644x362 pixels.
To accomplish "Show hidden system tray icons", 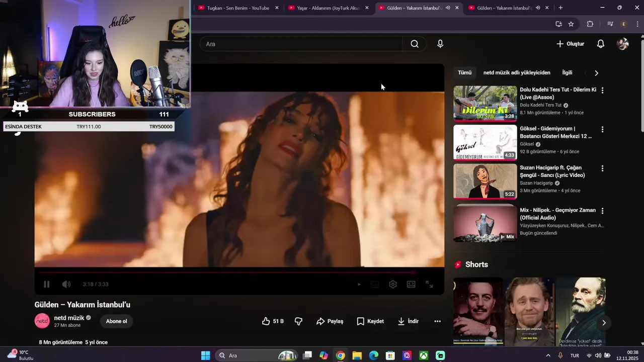I will [548, 355].
